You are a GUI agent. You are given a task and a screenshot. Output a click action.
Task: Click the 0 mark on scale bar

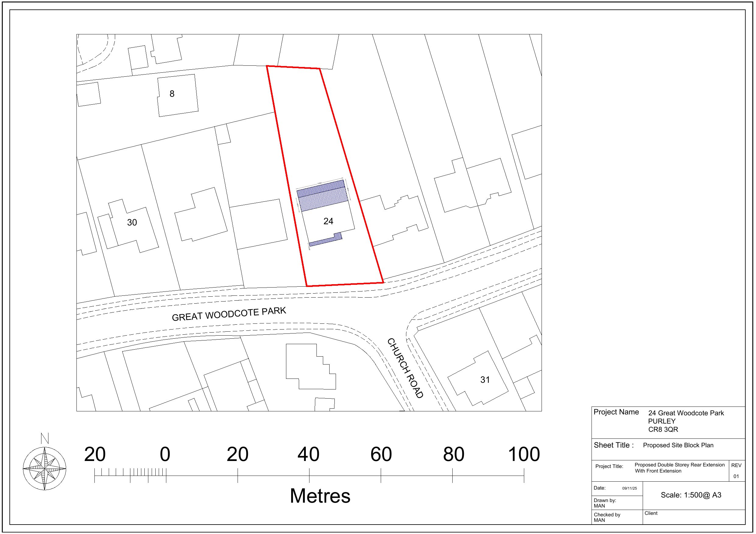[165, 454]
